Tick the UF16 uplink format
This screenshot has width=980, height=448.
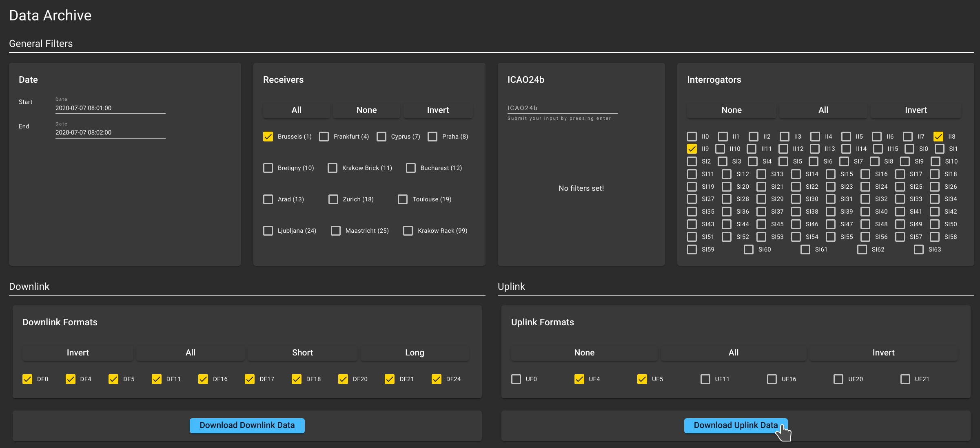[x=772, y=379]
